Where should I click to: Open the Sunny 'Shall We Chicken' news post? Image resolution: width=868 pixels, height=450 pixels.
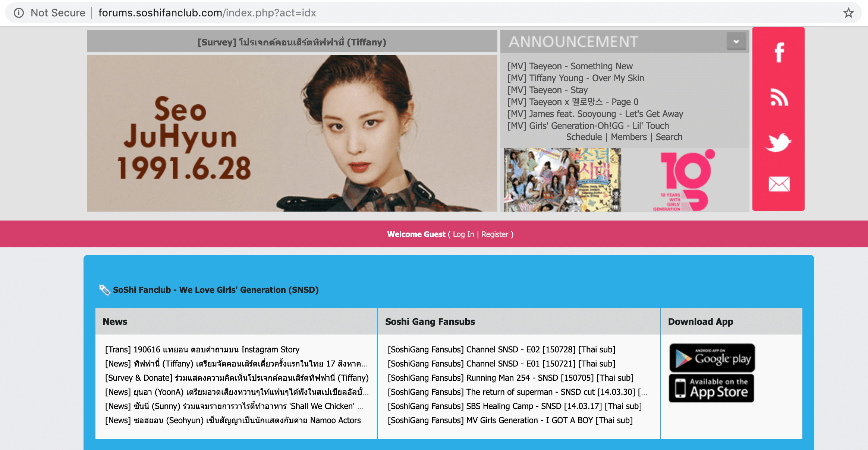pyautogui.click(x=234, y=406)
